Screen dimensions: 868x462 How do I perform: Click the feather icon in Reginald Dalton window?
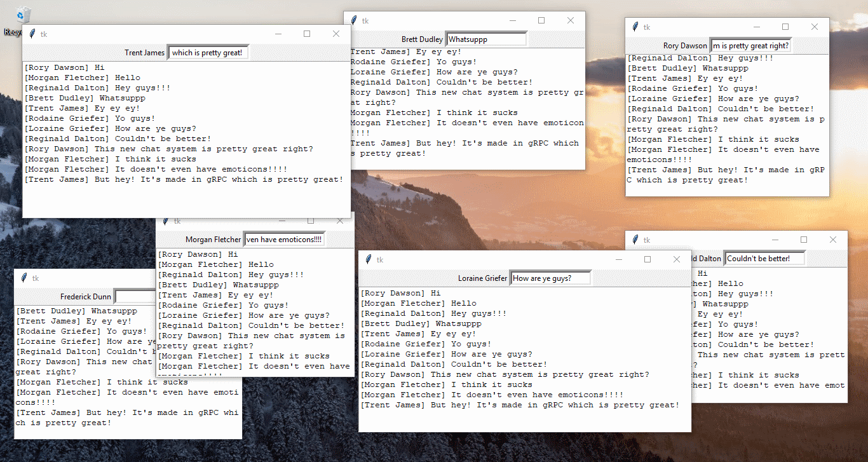635,240
